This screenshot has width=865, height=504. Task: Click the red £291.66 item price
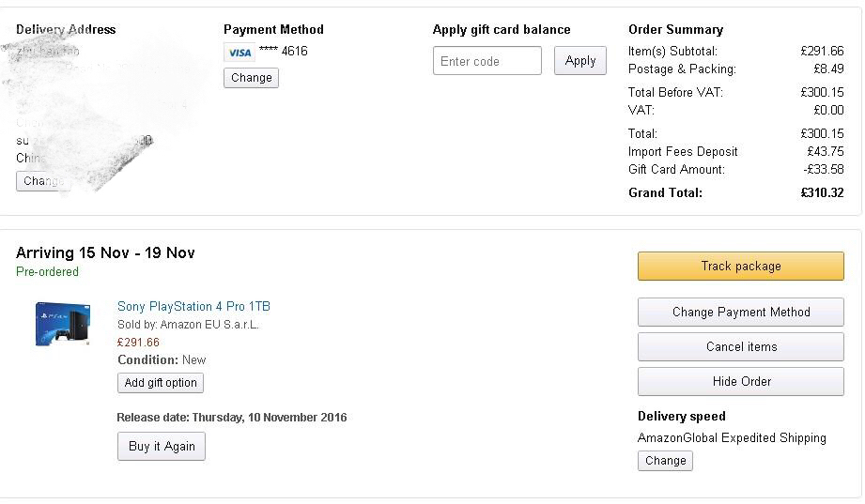point(138,343)
